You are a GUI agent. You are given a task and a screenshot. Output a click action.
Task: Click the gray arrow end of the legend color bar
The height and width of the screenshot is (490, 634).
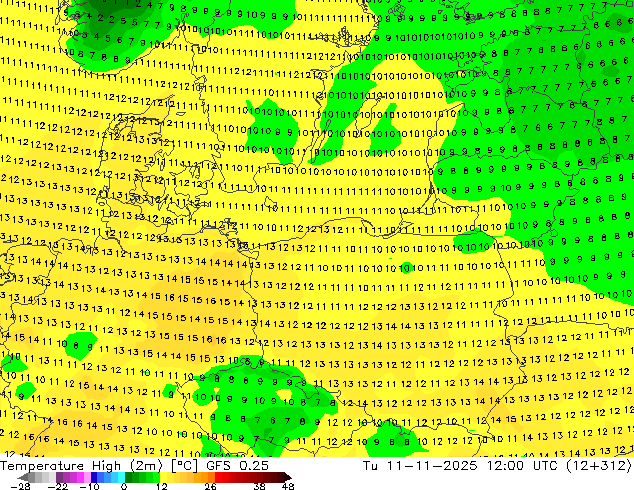tap(22, 477)
